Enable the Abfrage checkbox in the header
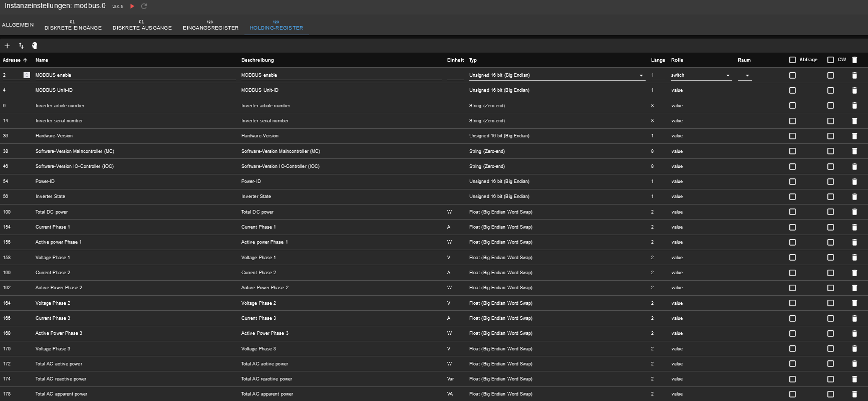Viewport: 868px width, 401px height. pyautogui.click(x=792, y=60)
